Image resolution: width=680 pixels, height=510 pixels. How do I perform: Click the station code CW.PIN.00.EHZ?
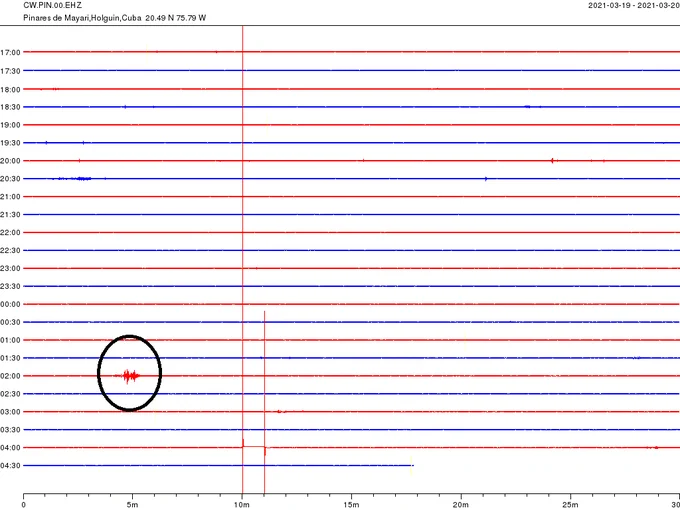tap(52, 6)
